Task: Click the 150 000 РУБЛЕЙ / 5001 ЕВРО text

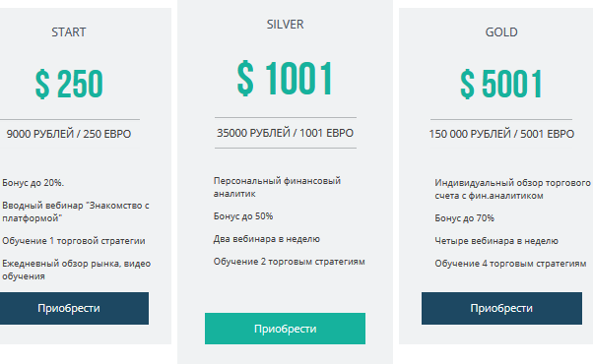Action: pos(501,134)
